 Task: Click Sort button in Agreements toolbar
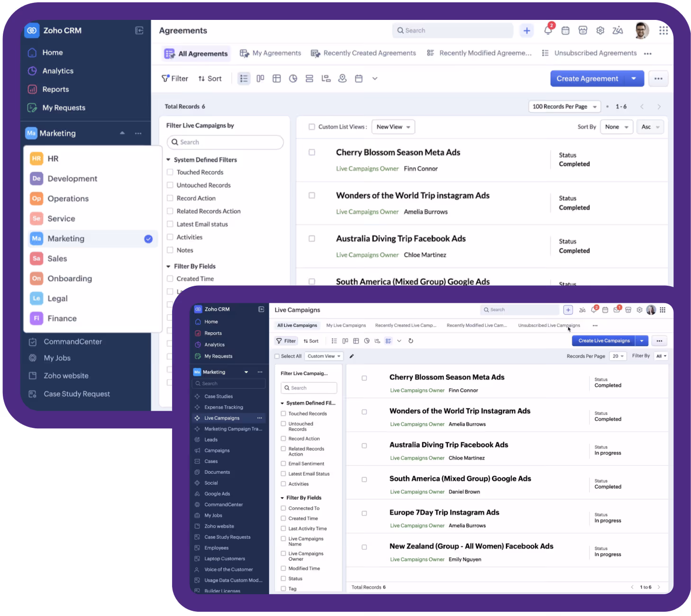[210, 79]
